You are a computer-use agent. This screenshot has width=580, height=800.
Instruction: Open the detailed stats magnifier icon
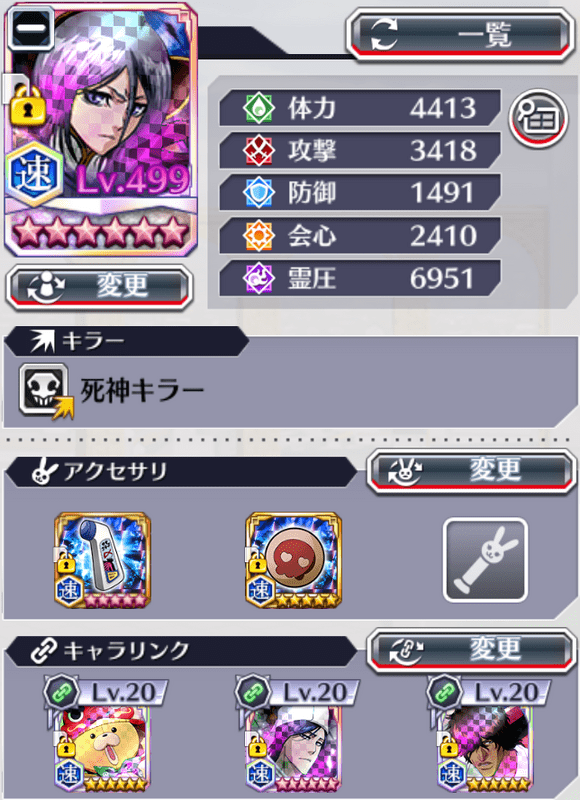coord(538,117)
